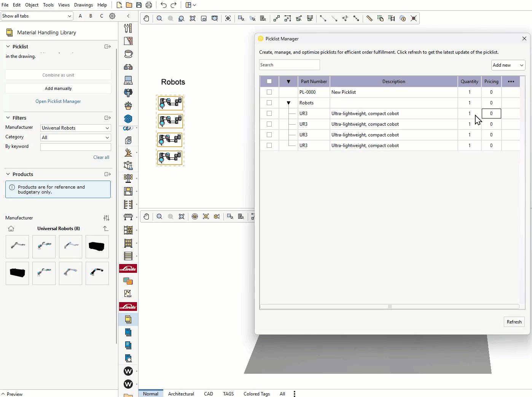Tick the checkbox for second UR3 row
The height and width of the screenshot is (397, 532).
269,124
